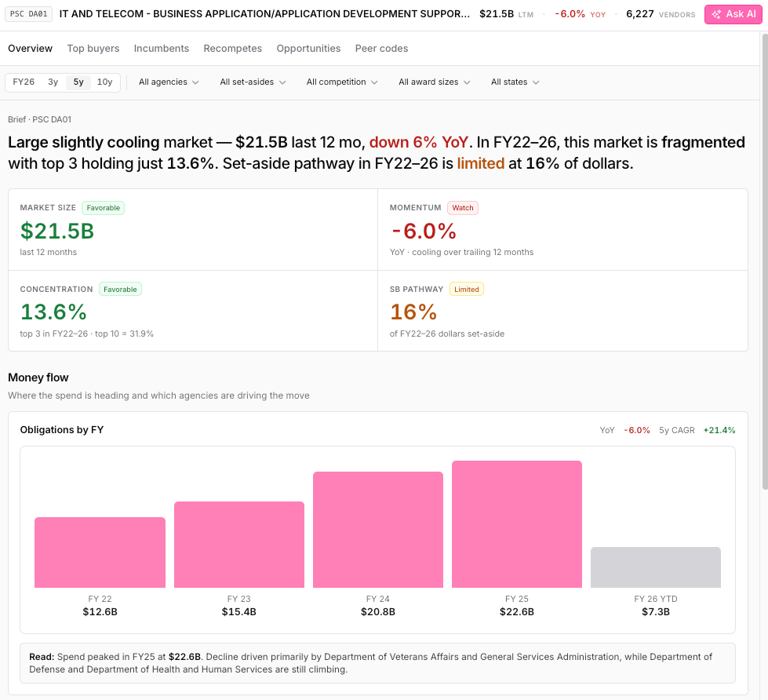768x700 pixels.
Task: Select the 5y time range
Action: tap(78, 82)
